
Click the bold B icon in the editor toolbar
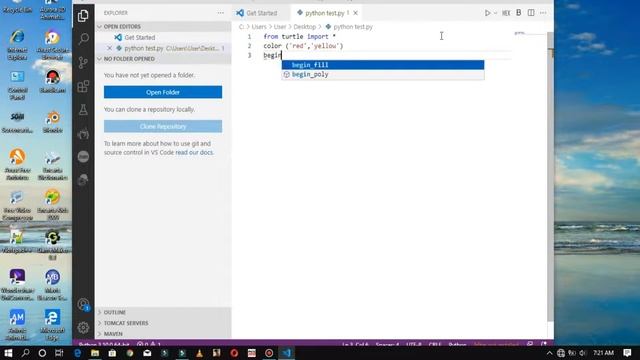pos(518,13)
